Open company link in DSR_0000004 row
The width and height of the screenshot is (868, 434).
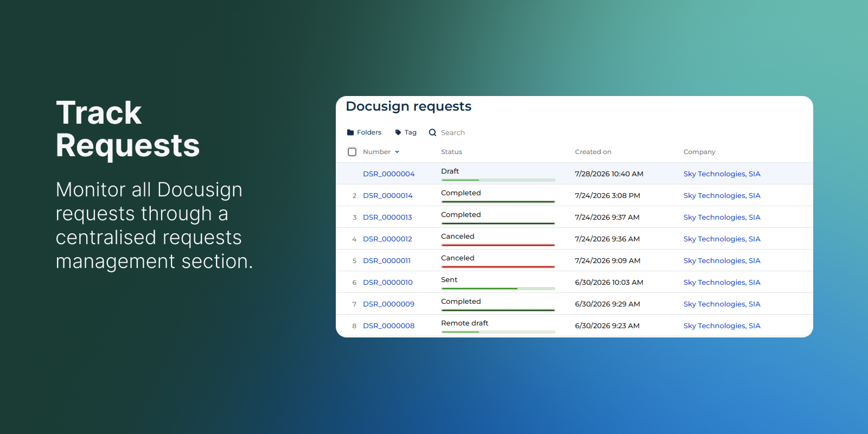tap(722, 174)
